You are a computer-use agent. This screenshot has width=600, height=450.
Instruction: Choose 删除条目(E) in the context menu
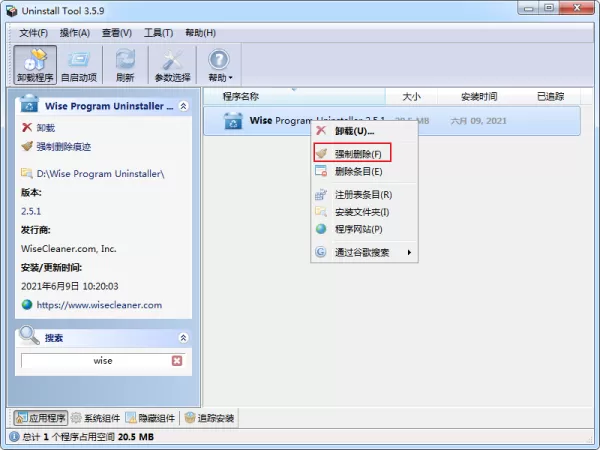coord(364,171)
